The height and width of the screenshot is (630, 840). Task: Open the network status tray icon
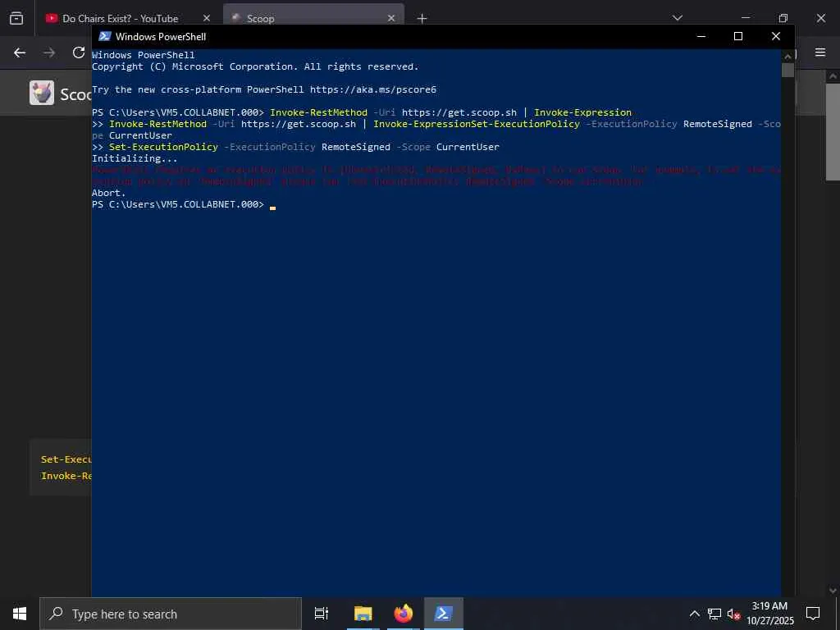(714, 614)
